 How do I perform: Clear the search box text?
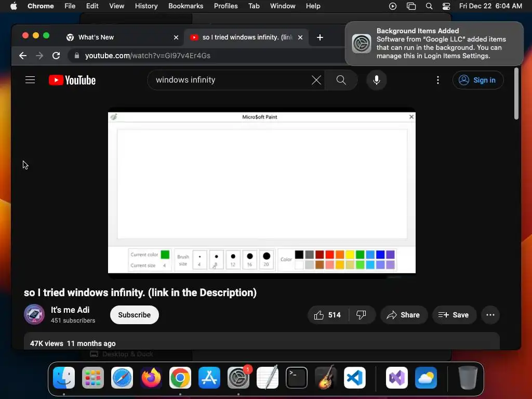coord(316,80)
